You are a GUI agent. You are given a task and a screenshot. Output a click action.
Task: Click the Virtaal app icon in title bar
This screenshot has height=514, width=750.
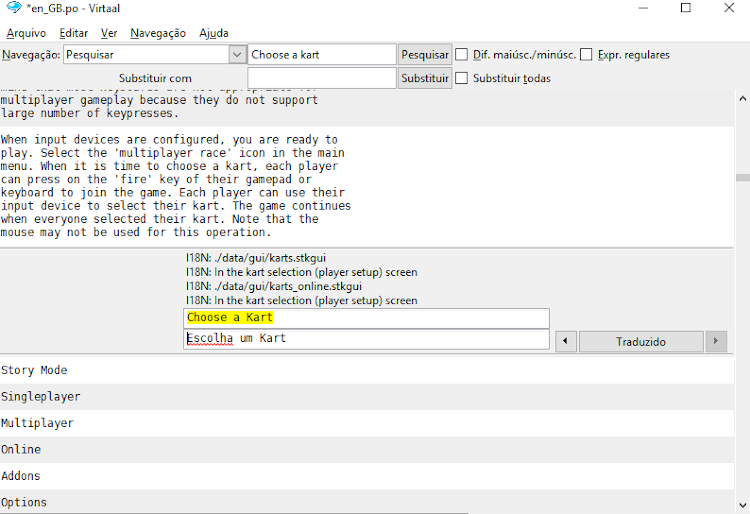[14, 8]
